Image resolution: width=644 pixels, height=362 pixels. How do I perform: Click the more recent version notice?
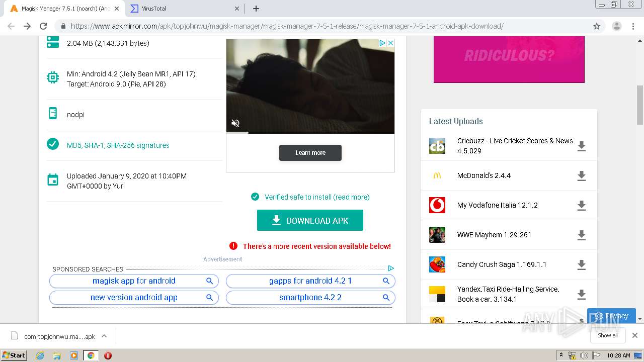tap(316, 246)
